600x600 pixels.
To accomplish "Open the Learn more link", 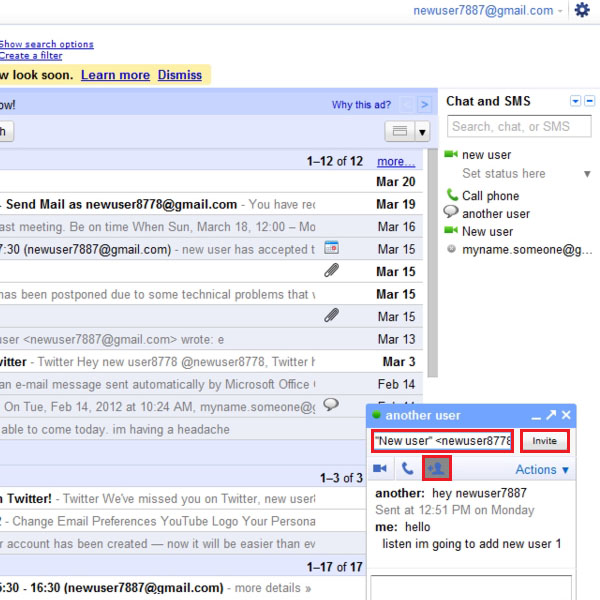I will (x=115, y=75).
